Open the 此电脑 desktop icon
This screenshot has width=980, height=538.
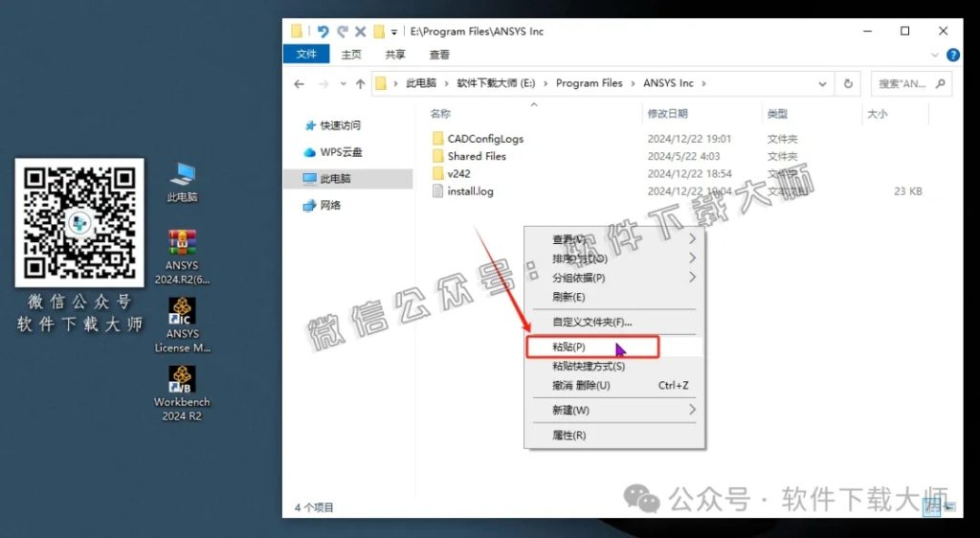coord(182,182)
